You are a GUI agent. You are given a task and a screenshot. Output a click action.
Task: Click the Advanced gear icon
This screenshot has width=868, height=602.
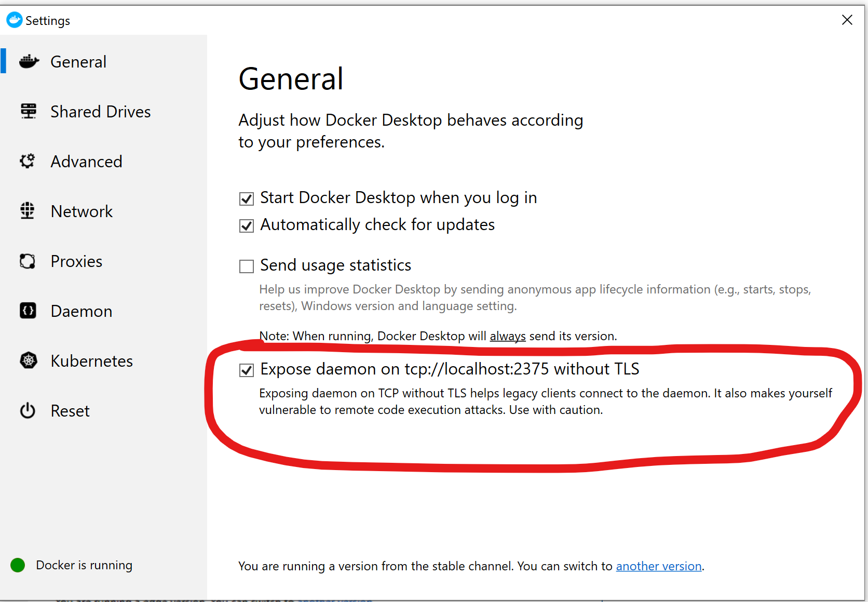28,161
